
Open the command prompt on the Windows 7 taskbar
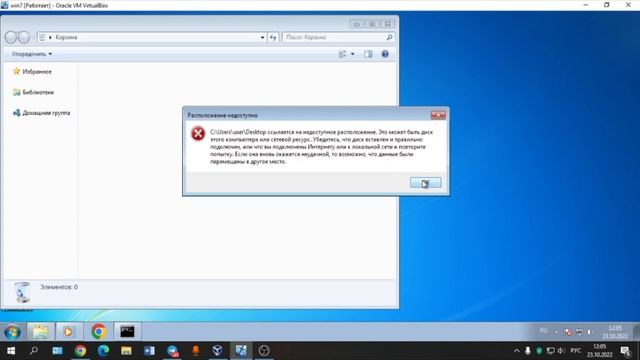click(x=127, y=331)
